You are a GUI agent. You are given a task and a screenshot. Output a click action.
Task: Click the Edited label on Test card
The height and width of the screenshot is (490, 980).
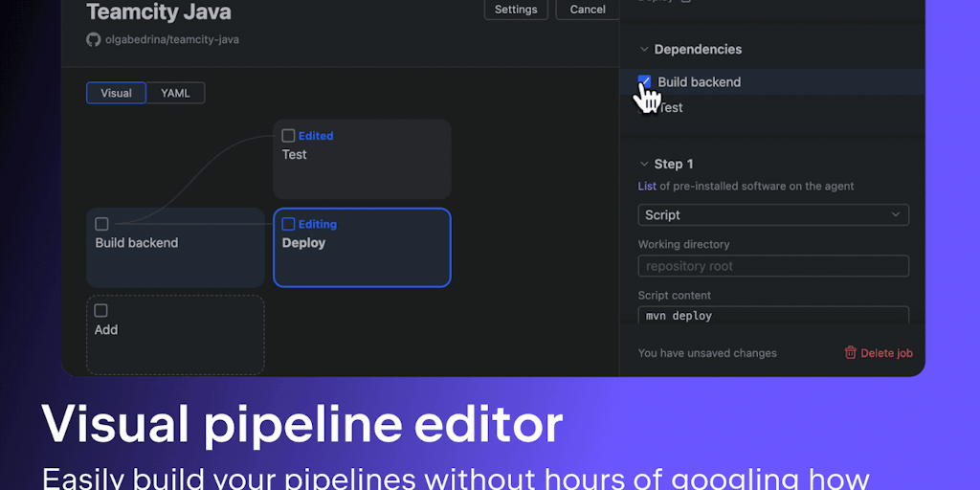pos(316,136)
